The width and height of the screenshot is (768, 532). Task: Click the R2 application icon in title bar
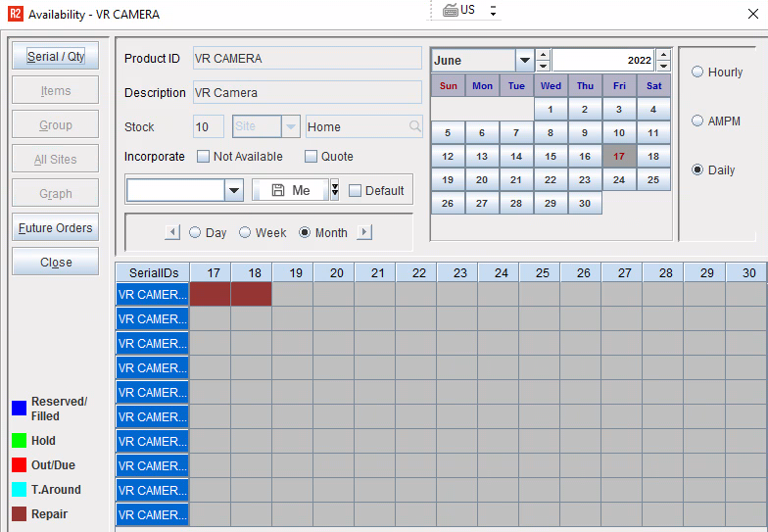[x=15, y=14]
